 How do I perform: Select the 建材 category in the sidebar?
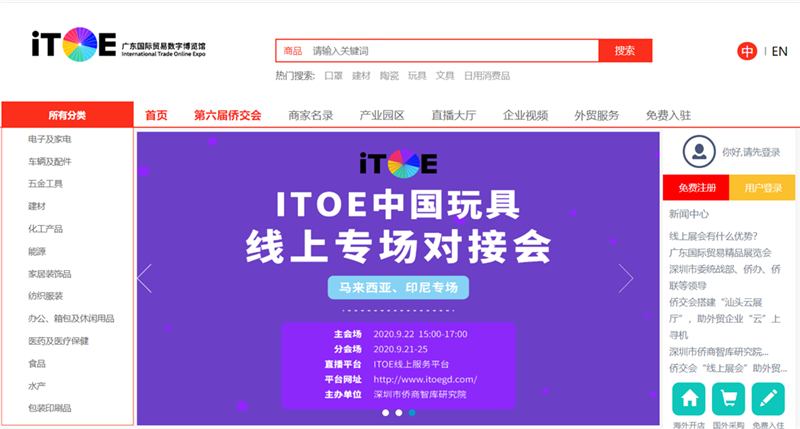(x=37, y=206)
